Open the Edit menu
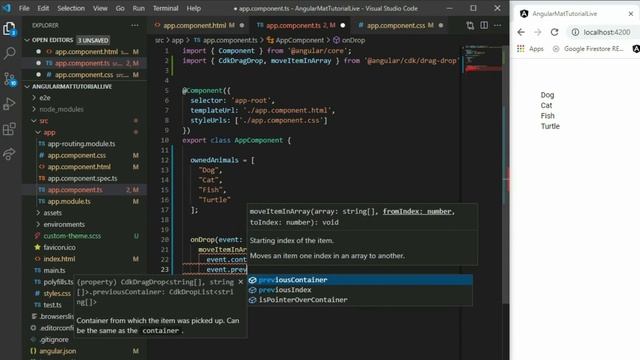Image resolution: width=640 pixels, height=360 pixels. [43, 8]
